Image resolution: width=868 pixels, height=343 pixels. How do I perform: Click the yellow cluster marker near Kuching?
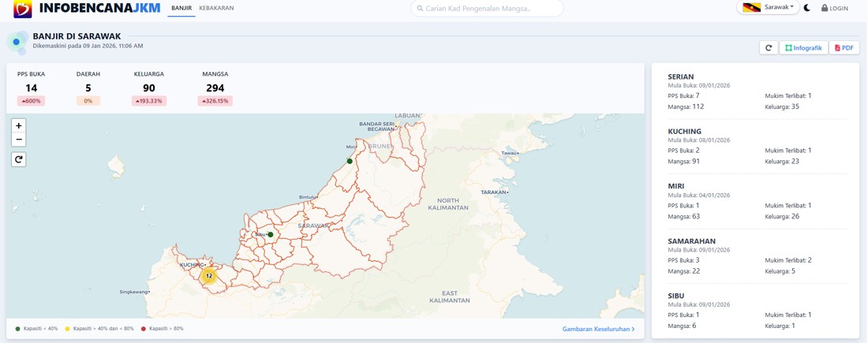(209, 276)
